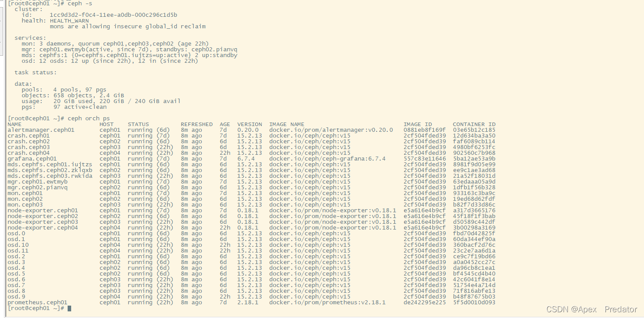Click the IMAGE NAME column header
This screenshot has width=644, height=318.
287,124
